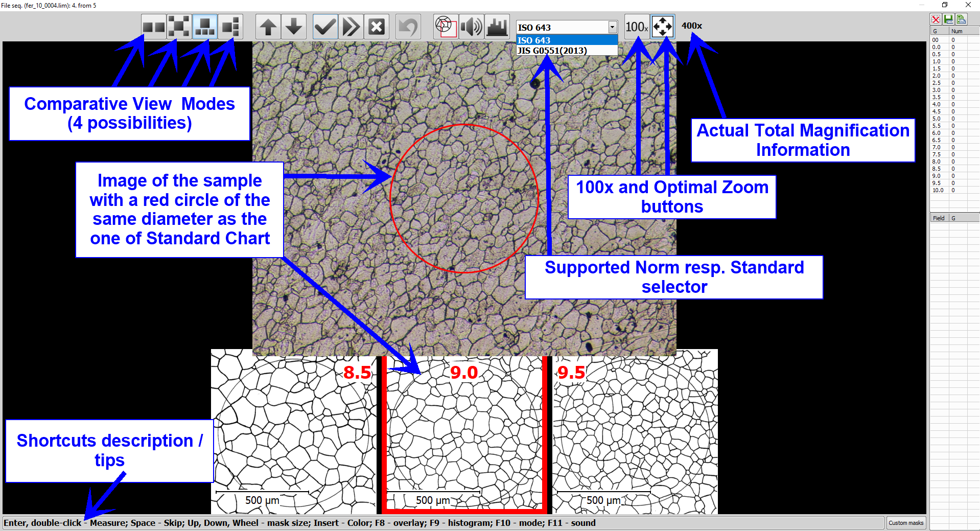Enable the Optimal Zoom button
Screen dimensions: 980x531
pos(663,27)
